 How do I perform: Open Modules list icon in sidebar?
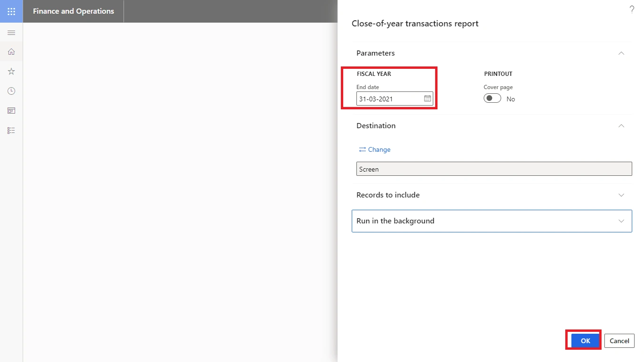pos(11,131)
